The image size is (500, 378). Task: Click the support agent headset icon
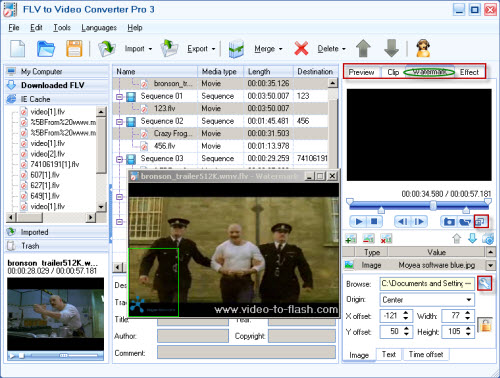point(423,49)
